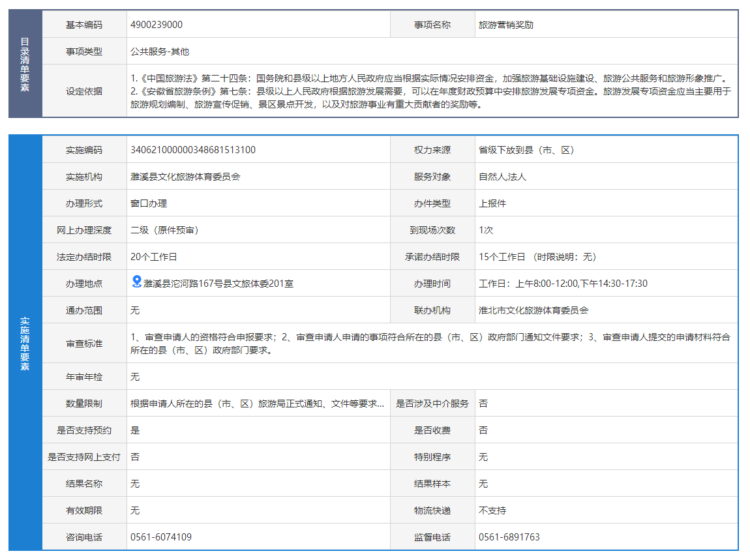Select consultation phone 0561-6074109
Viewport: 750px width, 560px height.
161,537
